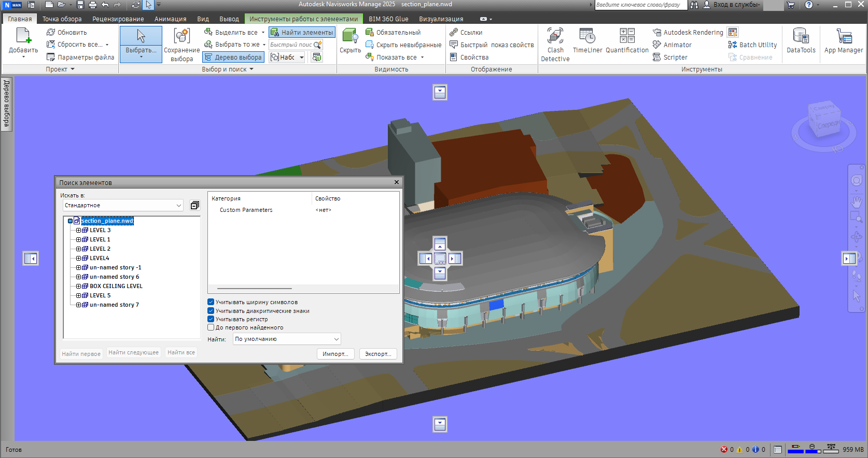Toggle 'Учитывать диакритические знаки' checkbox
This screenshot has width=868, height=458.
tap(211, 311)
